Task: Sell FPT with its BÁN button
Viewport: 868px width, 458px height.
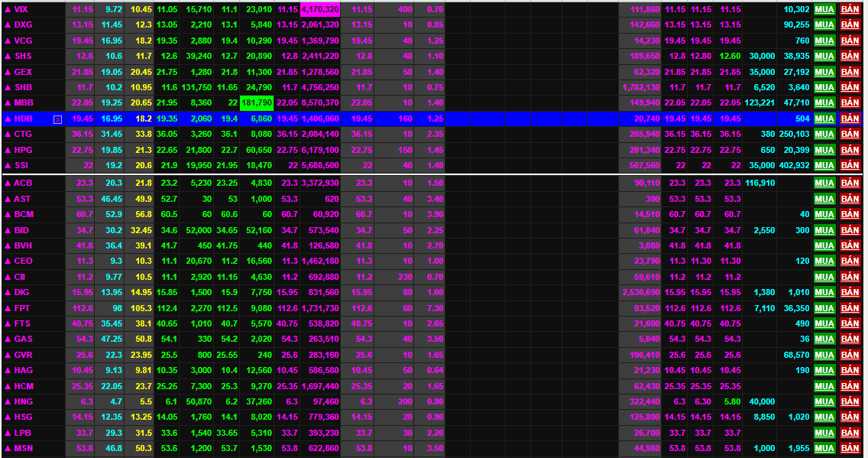Action: pos(850,308)
